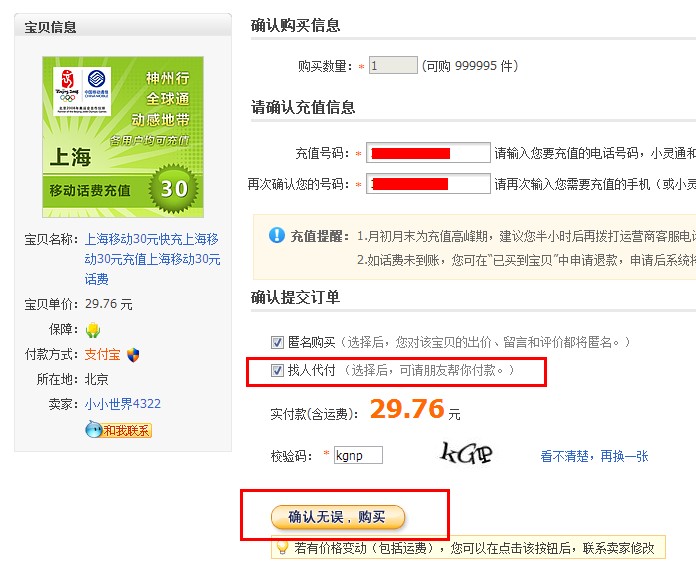Click the yellow flower guarantee icon
Image resolution: width=696 pixels, height=566 pixels.
coord(93,330)
